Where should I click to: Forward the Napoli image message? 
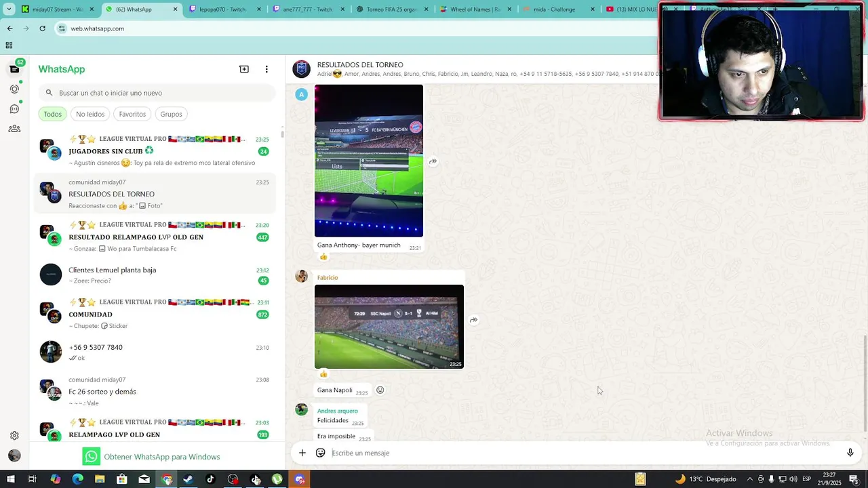(473, 320)
